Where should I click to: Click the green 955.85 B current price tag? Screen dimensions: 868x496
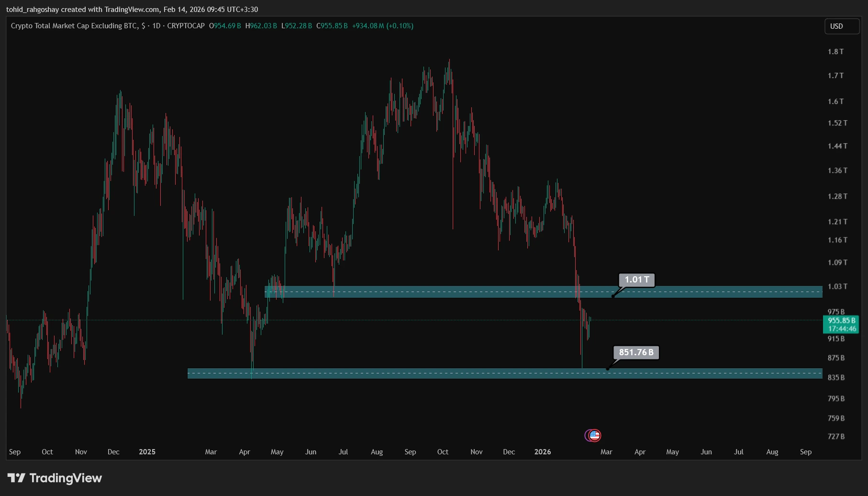point(841,324)
